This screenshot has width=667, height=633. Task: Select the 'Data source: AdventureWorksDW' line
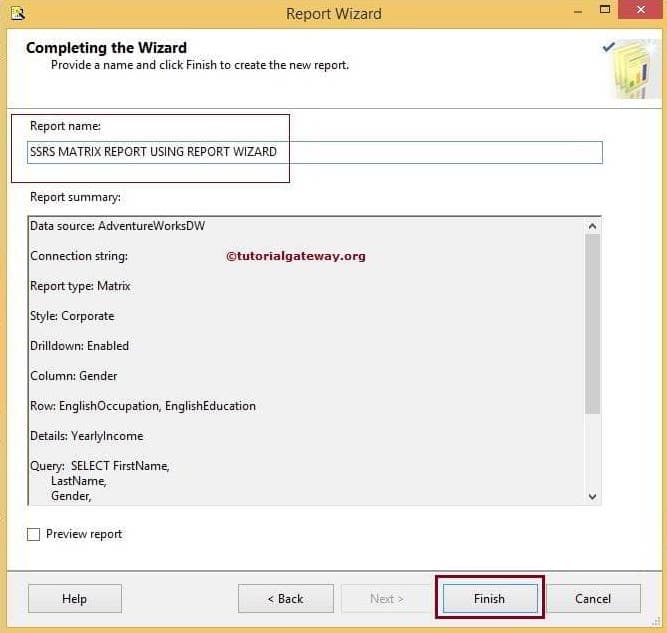point(117,226)
